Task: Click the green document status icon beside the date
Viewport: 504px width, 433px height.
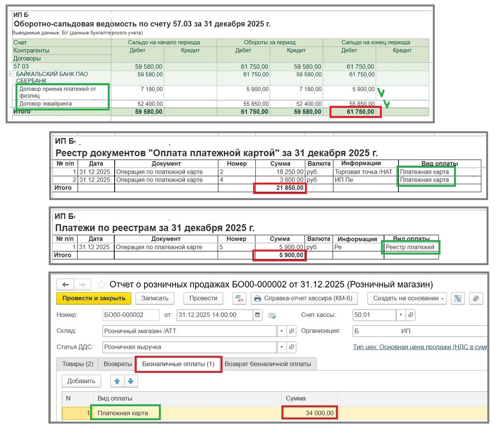Action: pos(272,316)
